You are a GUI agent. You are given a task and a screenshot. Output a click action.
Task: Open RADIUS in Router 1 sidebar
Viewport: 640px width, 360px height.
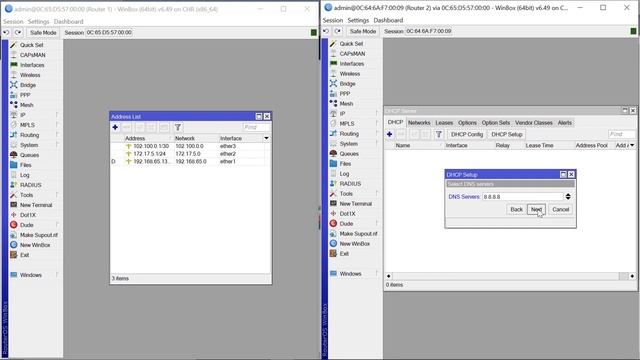(x=31, y=185)
